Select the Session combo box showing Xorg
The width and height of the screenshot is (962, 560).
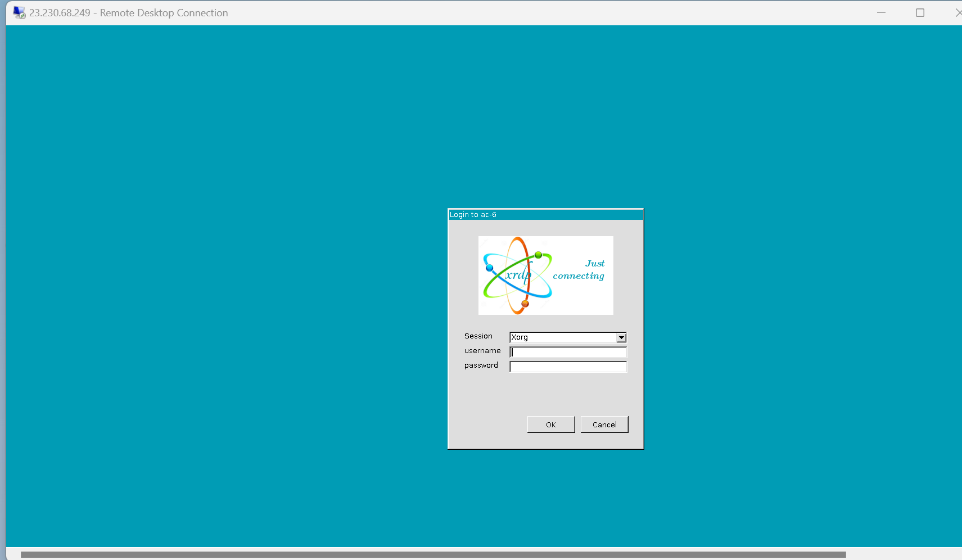[x=562, y=337]
